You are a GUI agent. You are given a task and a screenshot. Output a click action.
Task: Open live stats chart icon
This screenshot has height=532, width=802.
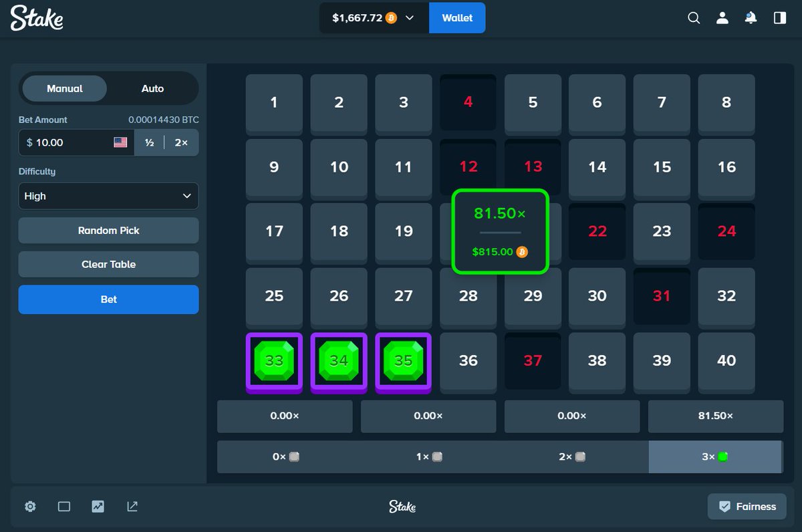pos(98,507)
